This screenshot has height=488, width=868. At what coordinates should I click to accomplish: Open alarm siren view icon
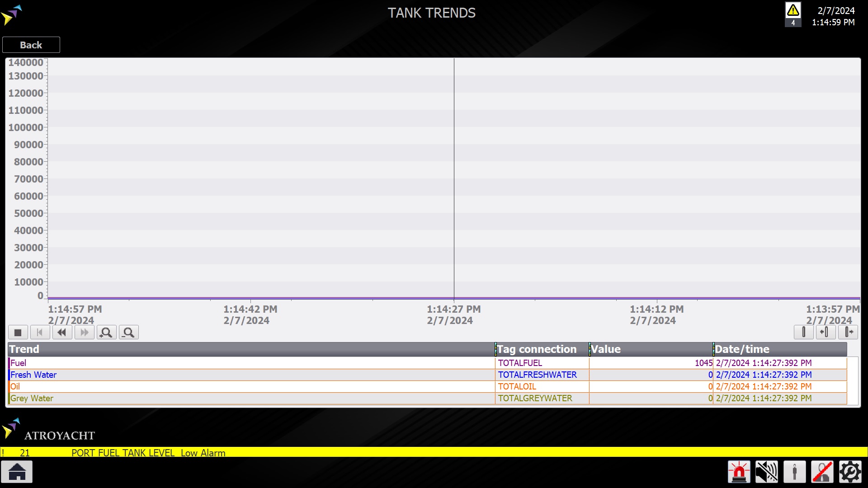[739, 472]
